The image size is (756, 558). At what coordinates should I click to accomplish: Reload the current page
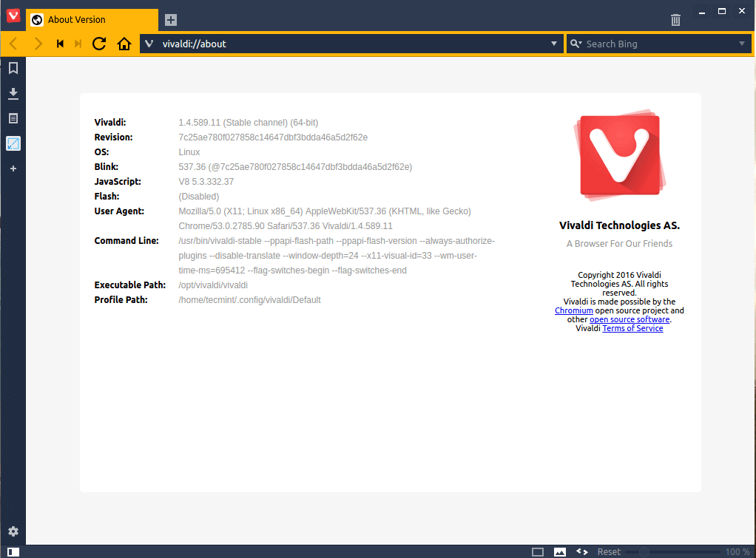pyautogui.click(x=99, y=44)
